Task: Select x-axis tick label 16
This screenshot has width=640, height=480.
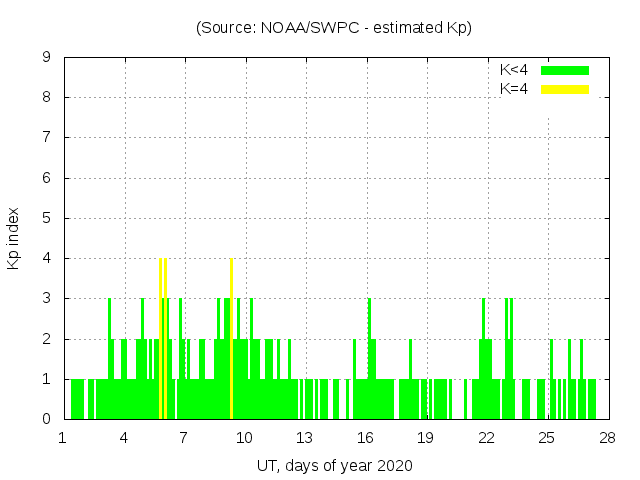Action: pos(365,437)
